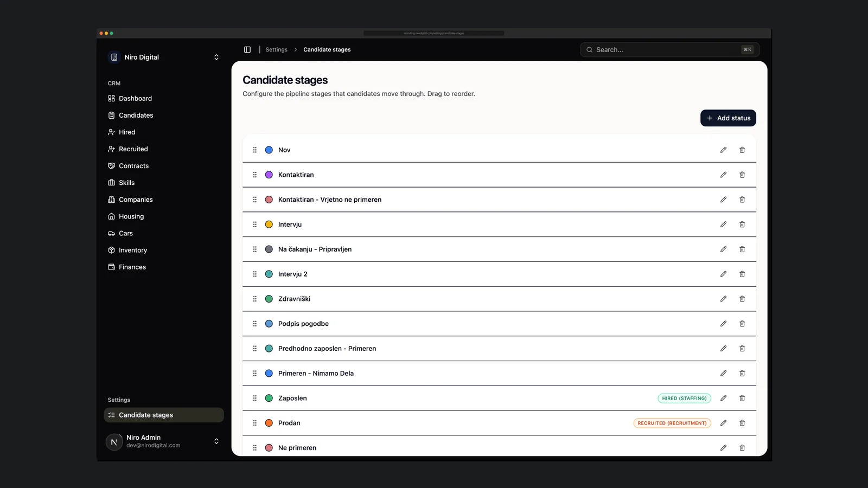Click the Add status button
The width and height of the screenshot is (868, 488).
[728, 118]
